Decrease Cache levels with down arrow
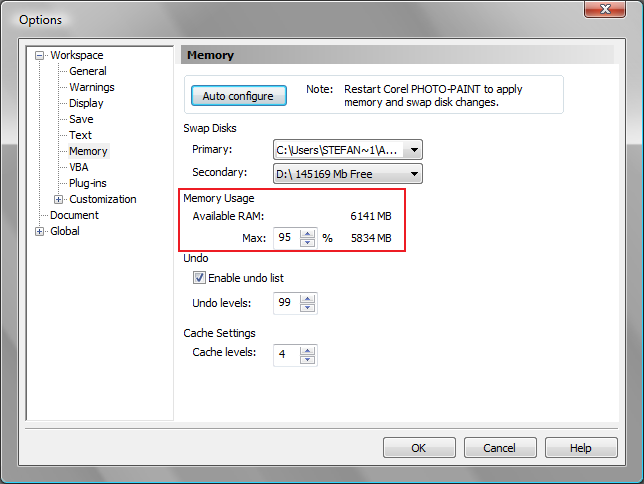 (307, 360)
